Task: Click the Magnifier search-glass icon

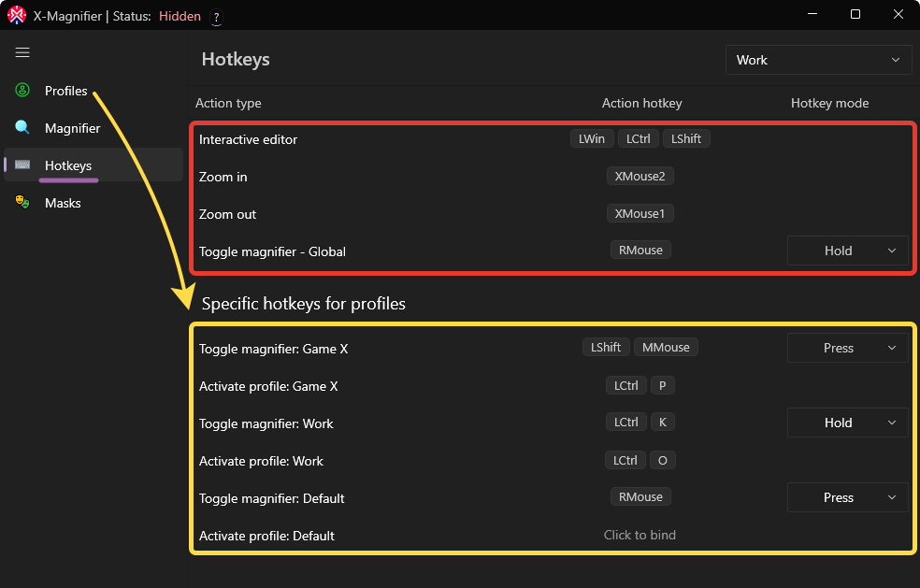Action: tap(22, 128)
